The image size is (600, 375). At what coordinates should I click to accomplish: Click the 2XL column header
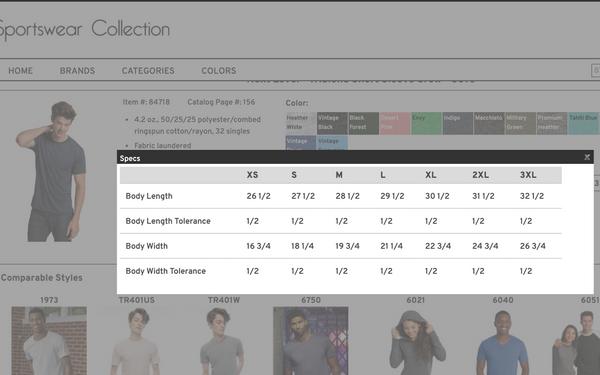point(480,175)
